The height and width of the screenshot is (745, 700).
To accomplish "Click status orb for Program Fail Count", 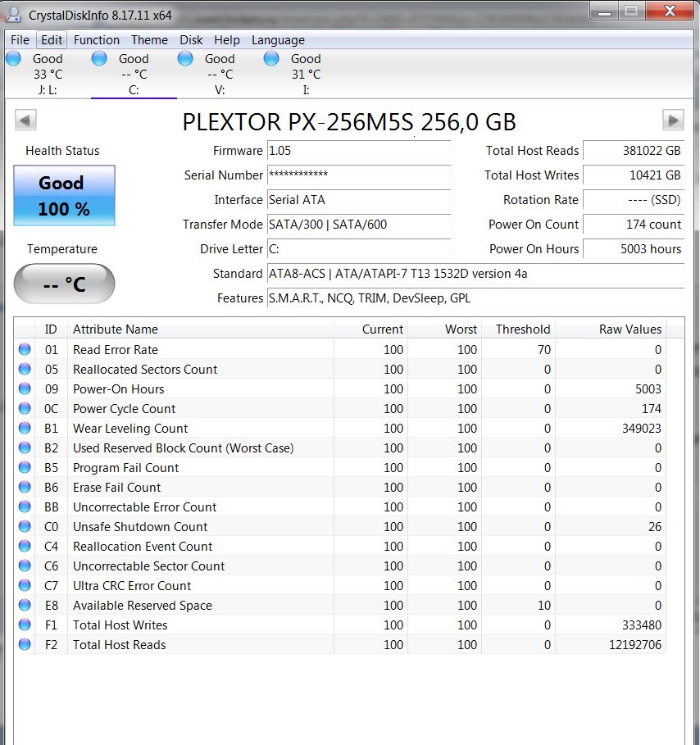I will (25, 467).
